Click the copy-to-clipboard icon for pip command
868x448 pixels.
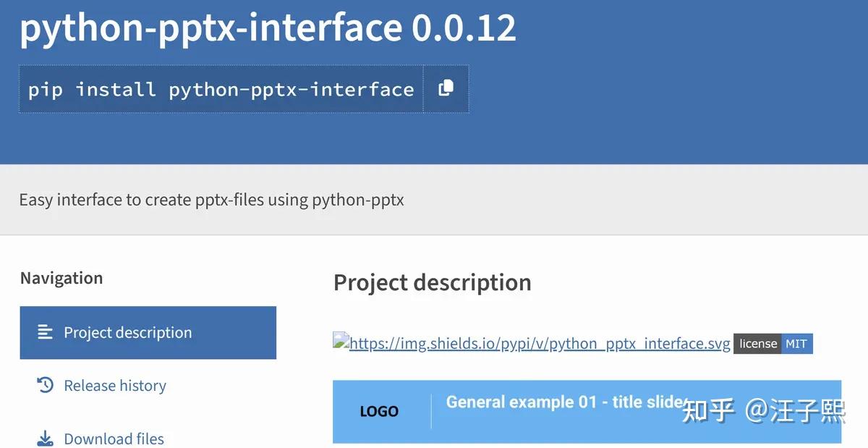point(446,88)
